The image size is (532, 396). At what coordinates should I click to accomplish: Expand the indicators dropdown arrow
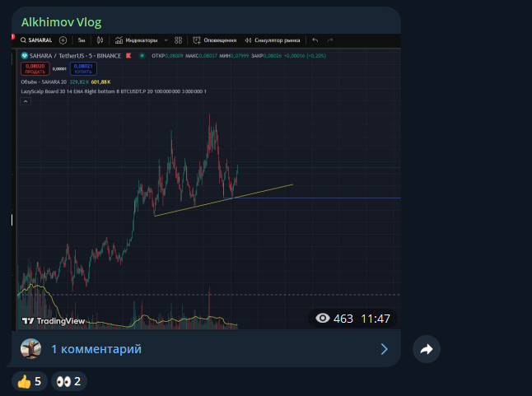point(166,40)
